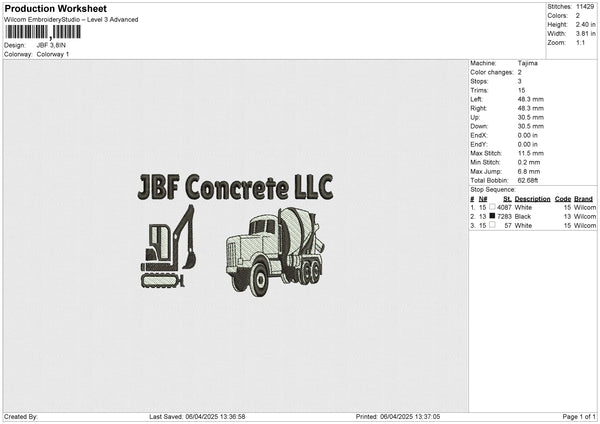Click the 'Printed: 06/04/2025 13:37:05' footer text
The image size is (600, 424).
click(398, 416)
